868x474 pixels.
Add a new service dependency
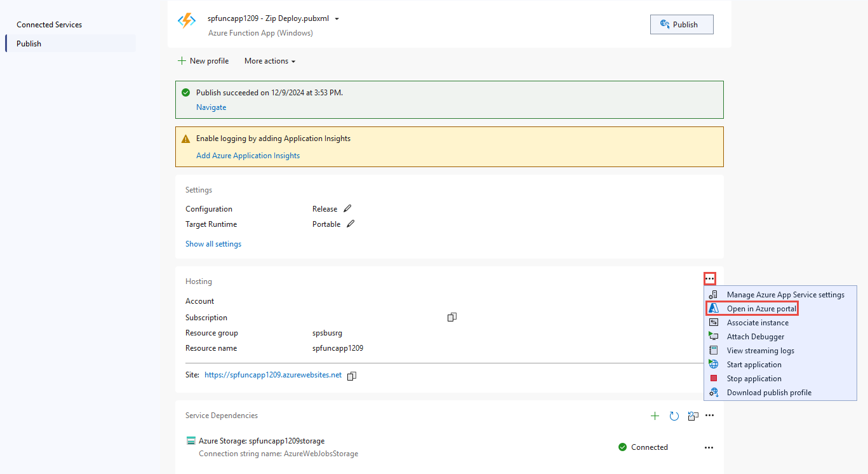655,416
